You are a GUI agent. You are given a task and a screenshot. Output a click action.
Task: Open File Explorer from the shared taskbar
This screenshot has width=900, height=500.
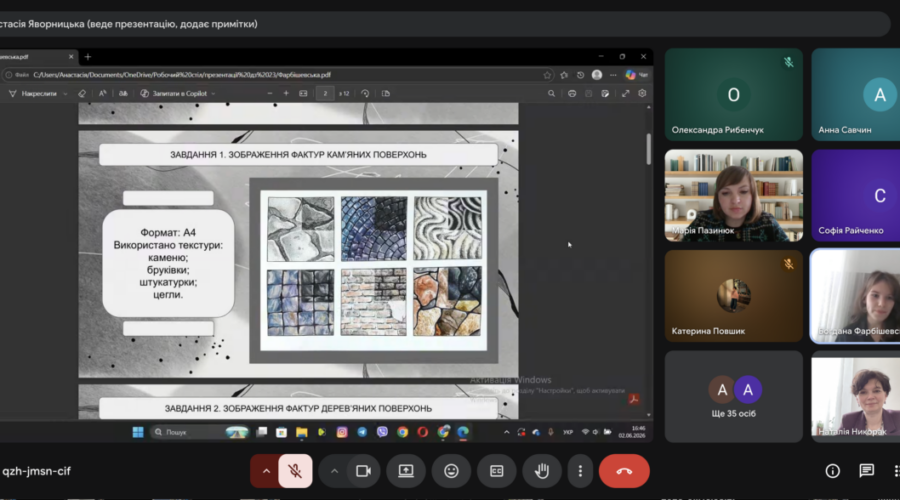301,432
